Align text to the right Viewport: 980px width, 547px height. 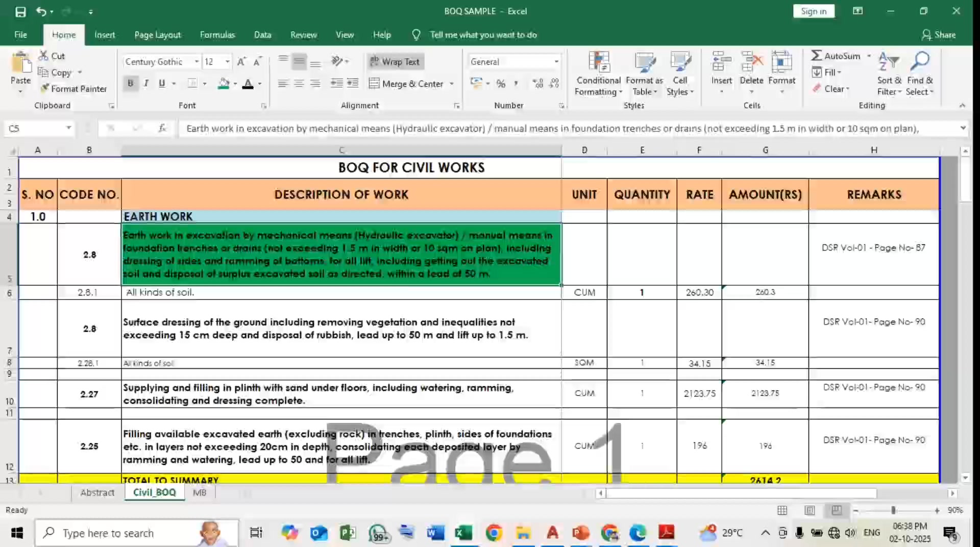[x=315, y=83]
